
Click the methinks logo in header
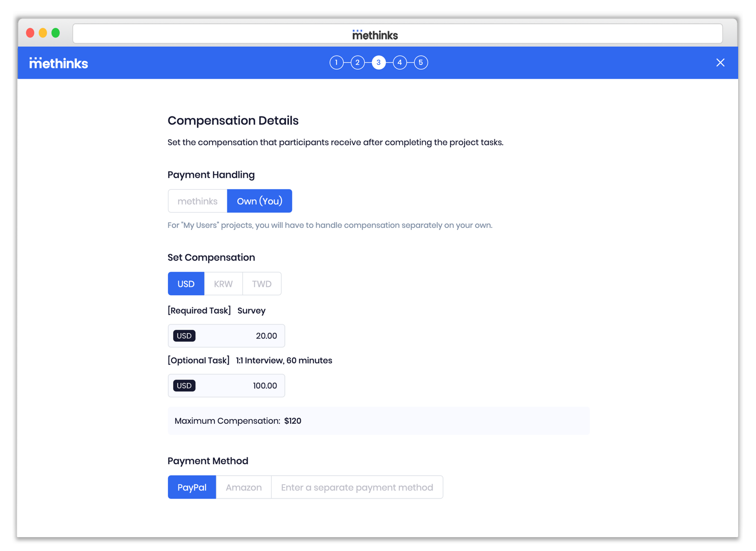point(58,63)
